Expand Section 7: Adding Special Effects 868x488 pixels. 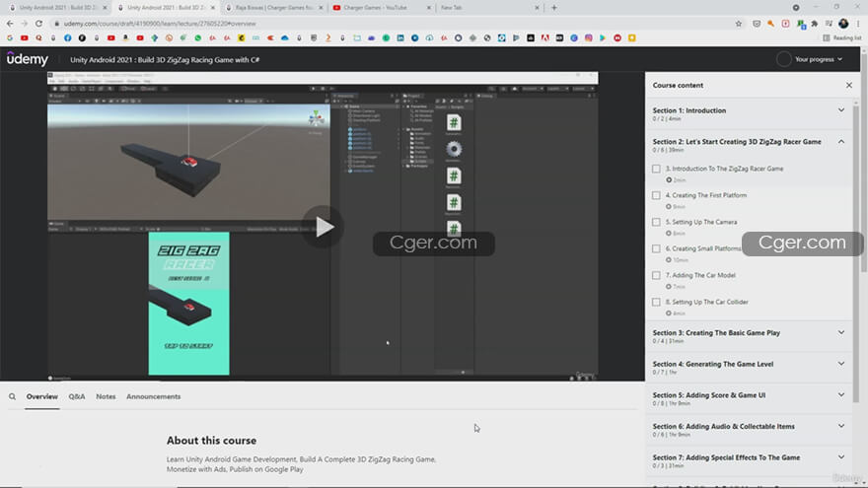click(749, 461)
